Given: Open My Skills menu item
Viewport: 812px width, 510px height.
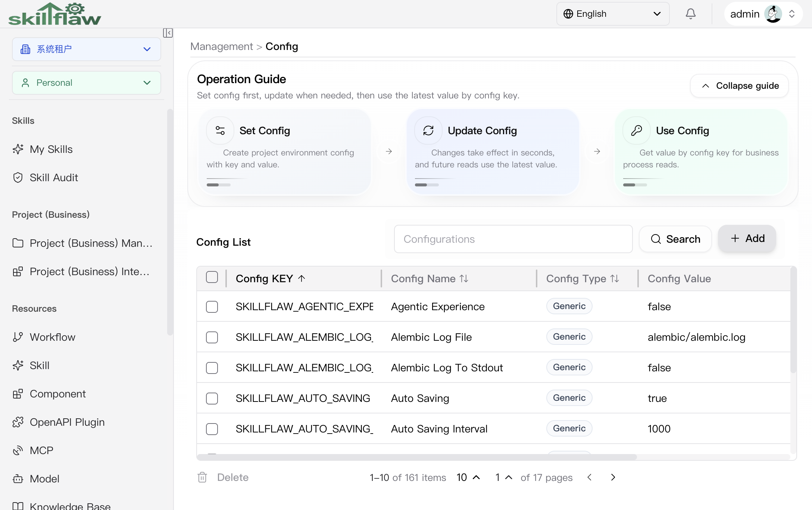Looking at the screenshot, I should pos(87,149).
